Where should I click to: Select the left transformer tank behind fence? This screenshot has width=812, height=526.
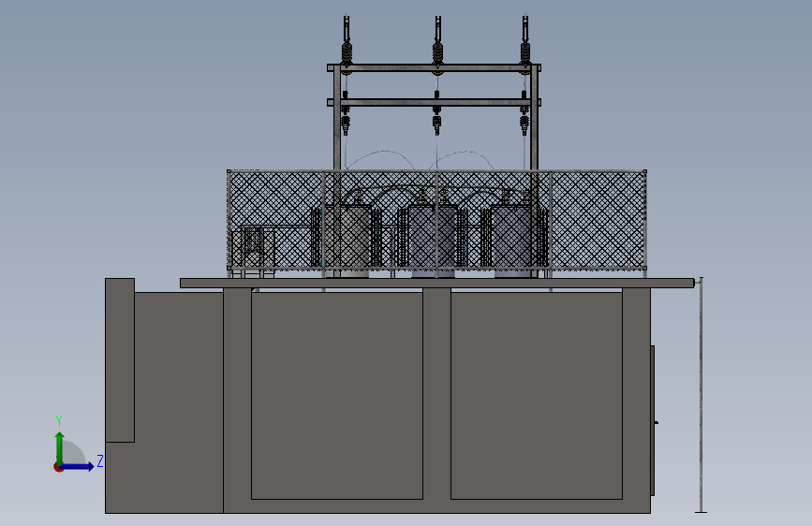point(347,241)
